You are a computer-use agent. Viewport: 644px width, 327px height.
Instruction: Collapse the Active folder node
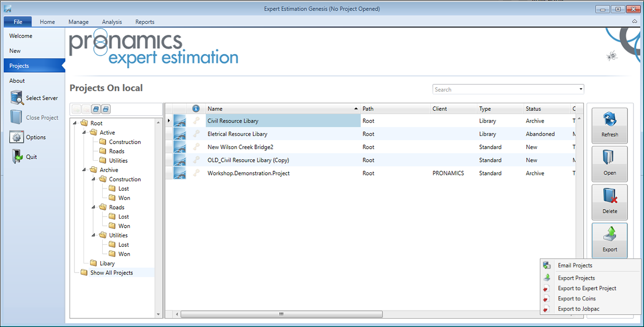click(85, 133)
